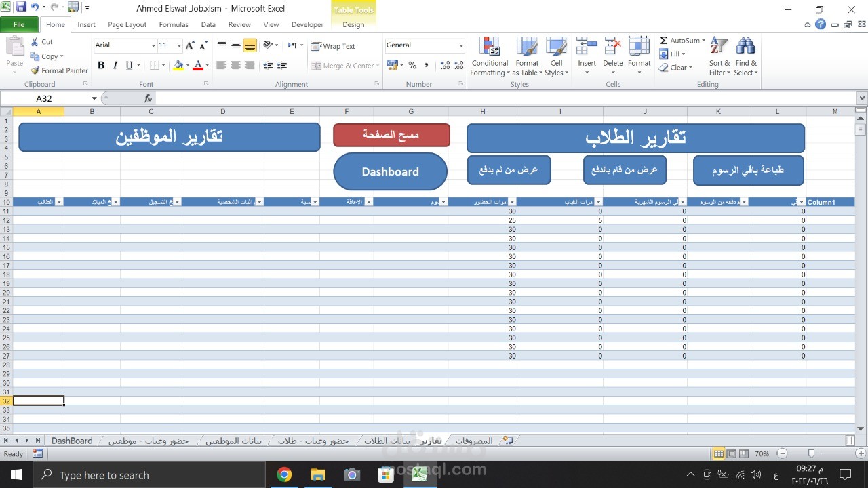Click the Name Box showing A32
Screen dimensions: 868x488
pos(45,98)
